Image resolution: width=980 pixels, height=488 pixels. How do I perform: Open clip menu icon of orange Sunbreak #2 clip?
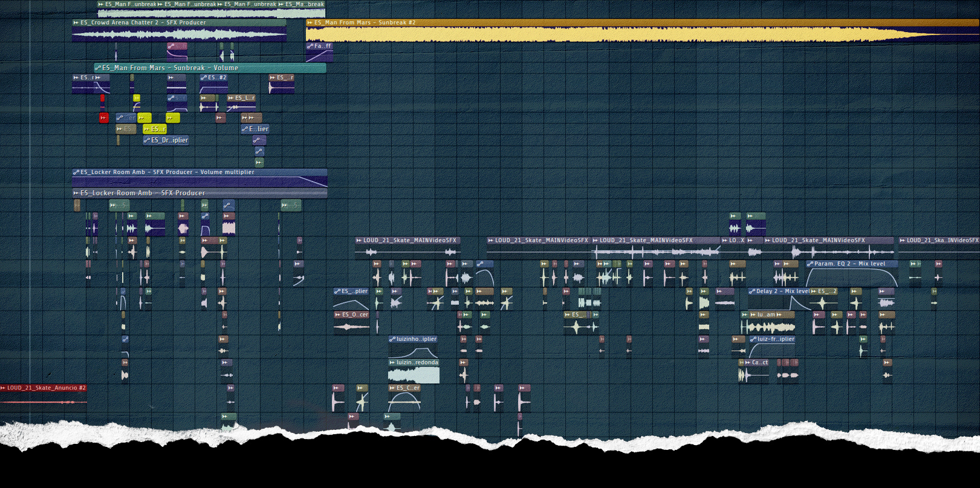coord(310,23)
